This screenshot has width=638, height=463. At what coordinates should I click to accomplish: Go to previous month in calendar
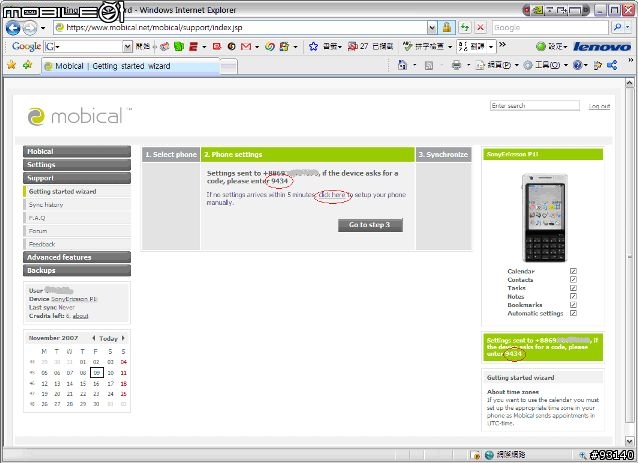(x=94, y=338)
